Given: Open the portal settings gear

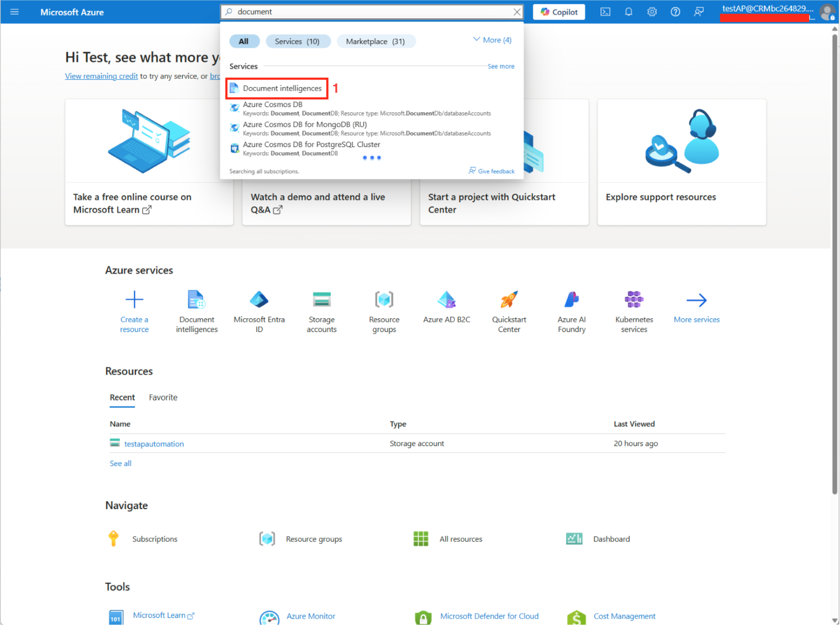Looking at the screenshot, I should pos(652,12).
